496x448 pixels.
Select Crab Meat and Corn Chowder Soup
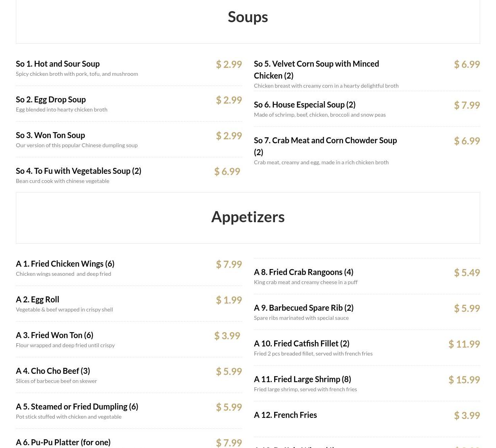(x=325, y=146)
